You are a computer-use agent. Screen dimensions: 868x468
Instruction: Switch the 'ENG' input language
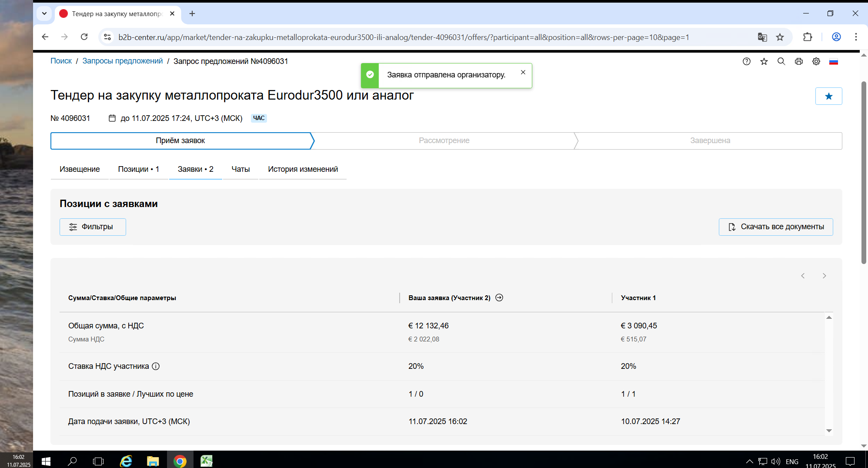tap(792, 461)
